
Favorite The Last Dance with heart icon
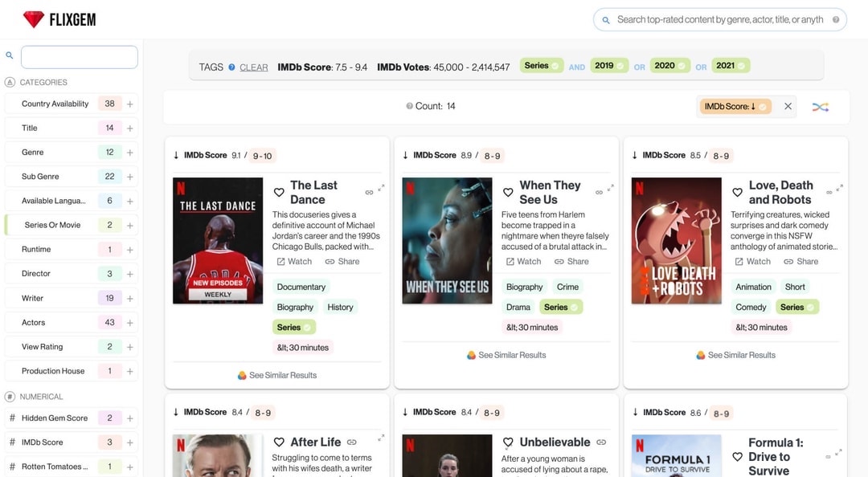coord(279,192)
